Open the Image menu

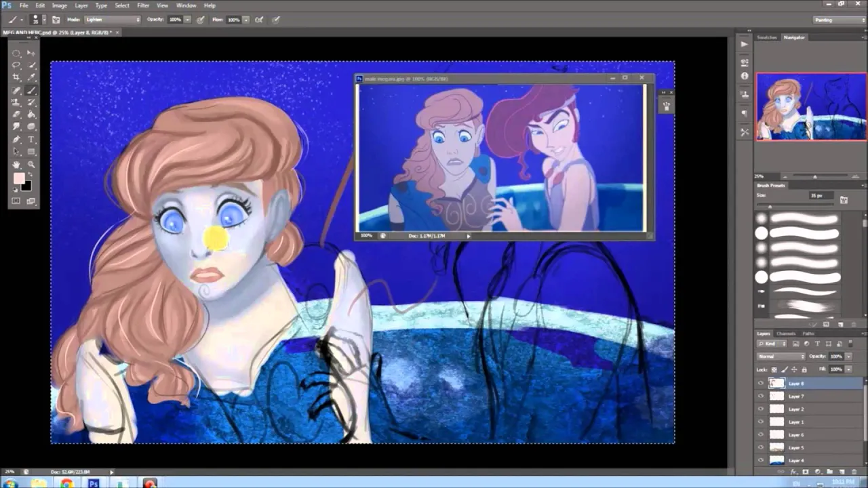click(60, 5)
